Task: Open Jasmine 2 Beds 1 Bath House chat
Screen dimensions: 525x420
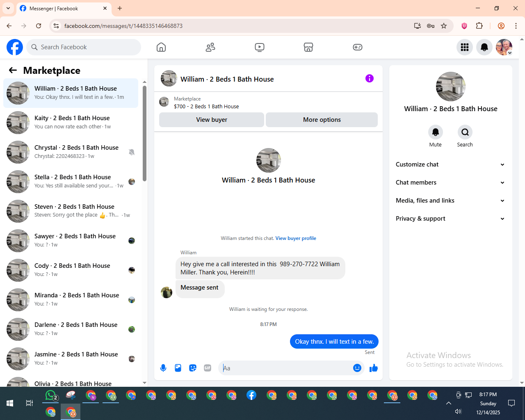Action: [x=71, y=359]
